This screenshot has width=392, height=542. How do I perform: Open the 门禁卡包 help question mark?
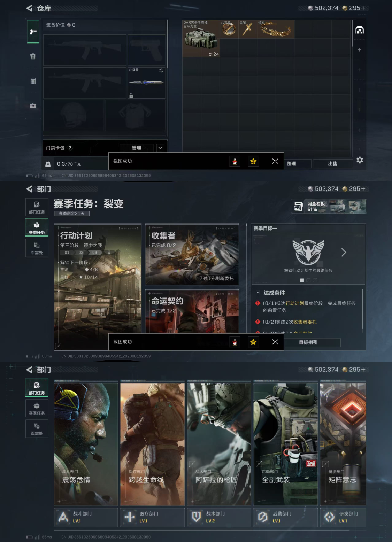(70, 148)
